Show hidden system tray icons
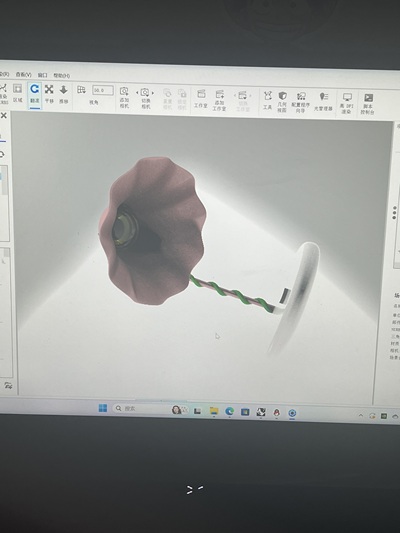The width and height of the screenshot is (400, 533). point(361,415)
